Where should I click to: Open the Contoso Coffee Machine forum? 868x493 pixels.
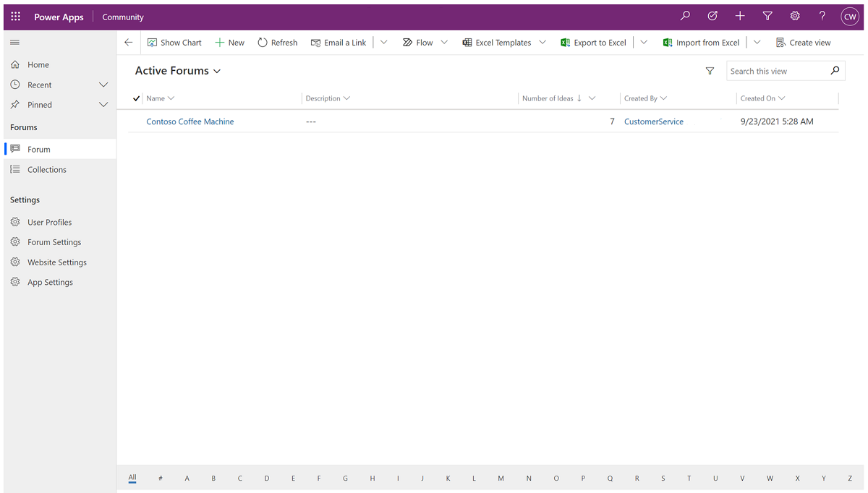click(190, 121)
